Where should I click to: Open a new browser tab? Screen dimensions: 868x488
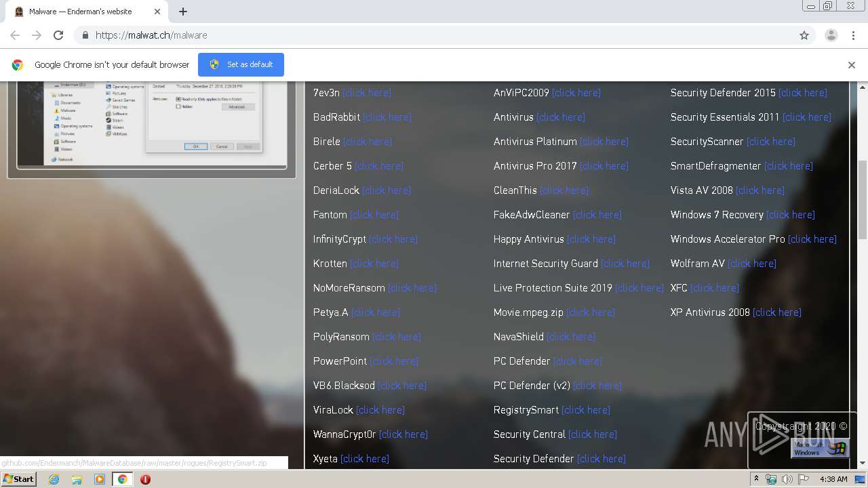coord(183,12)
